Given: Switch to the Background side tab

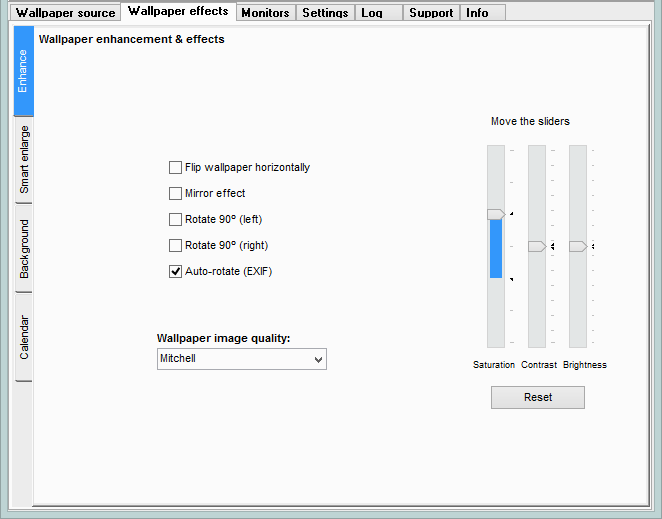Looking at the screenshot, I should point(24,248).
